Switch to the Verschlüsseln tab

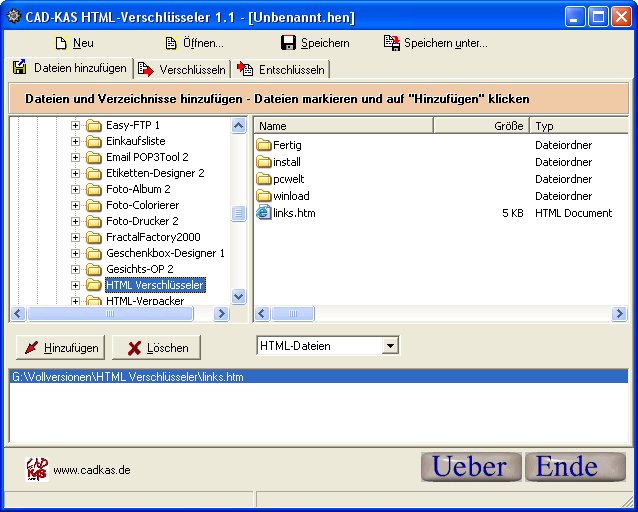tap(183, 69)
